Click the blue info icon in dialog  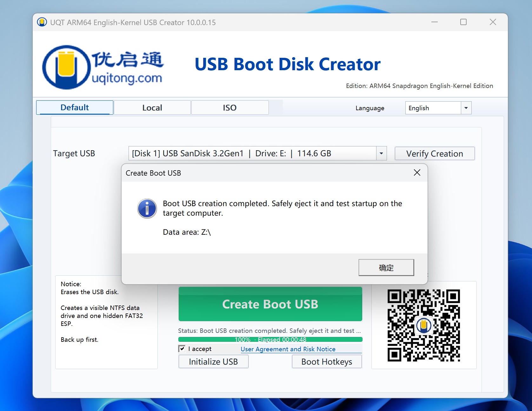pos(147,209)
